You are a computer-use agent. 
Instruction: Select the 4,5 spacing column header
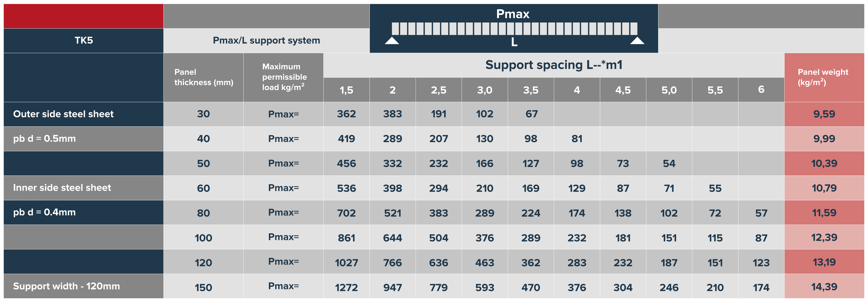623,90
